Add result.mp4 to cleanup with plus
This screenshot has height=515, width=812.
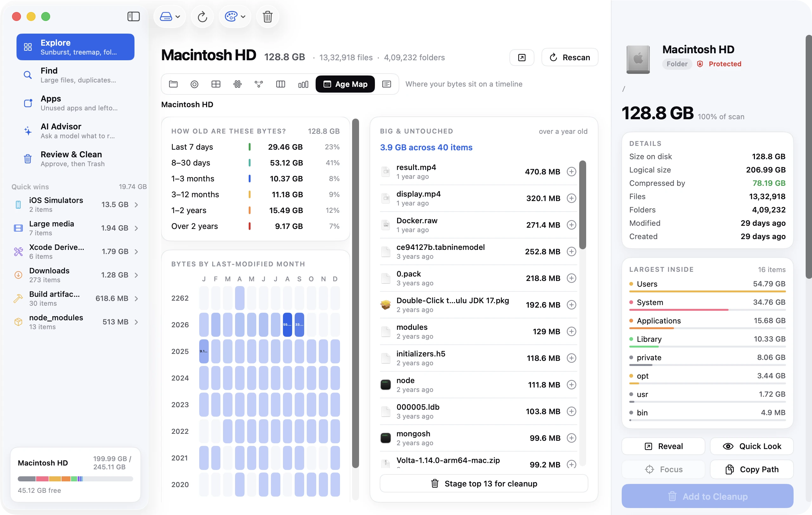click(571, 172)
